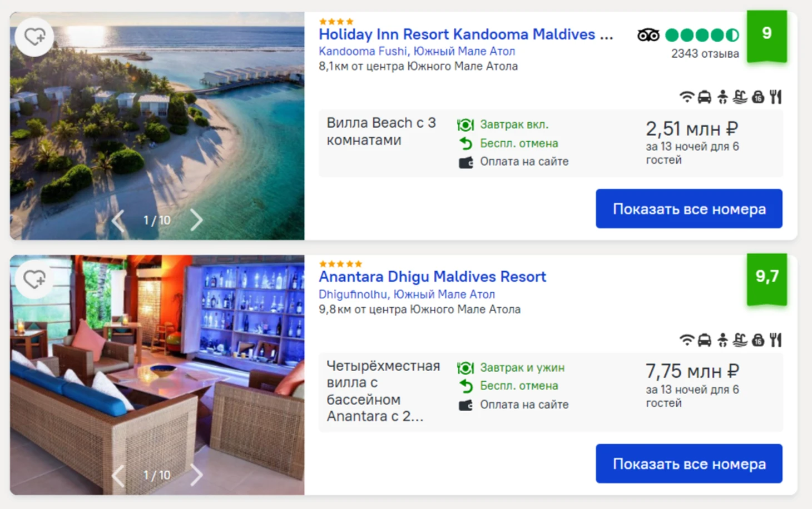
Task: Open Anantara Dhigu Maldives Resort title link
Action: pos(432,277)
